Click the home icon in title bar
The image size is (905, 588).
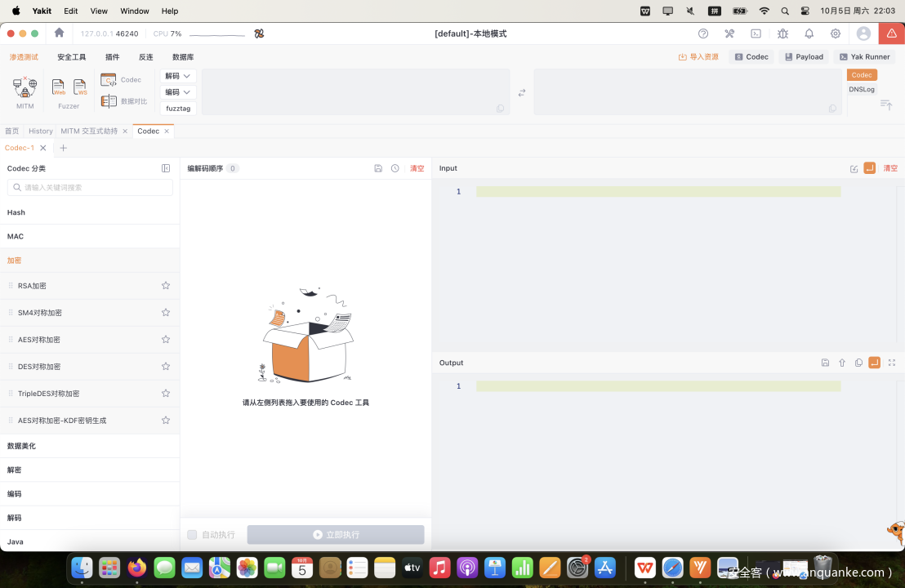pyautogui.click(x=59, y=33)
